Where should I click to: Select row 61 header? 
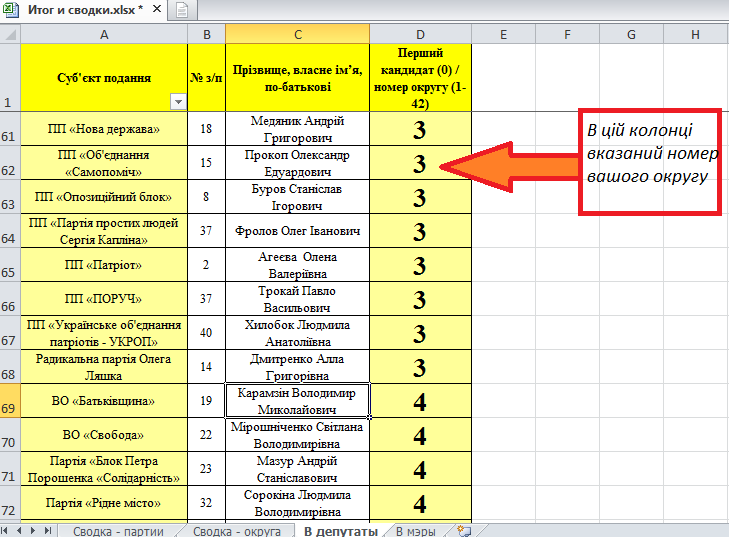[10, 129]
